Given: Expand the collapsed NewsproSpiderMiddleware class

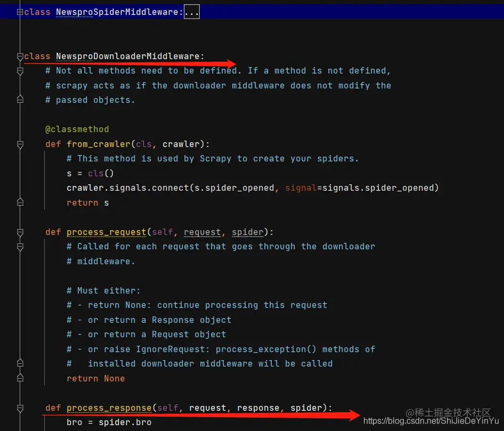Looking at the screenshot, I should 20,12.
